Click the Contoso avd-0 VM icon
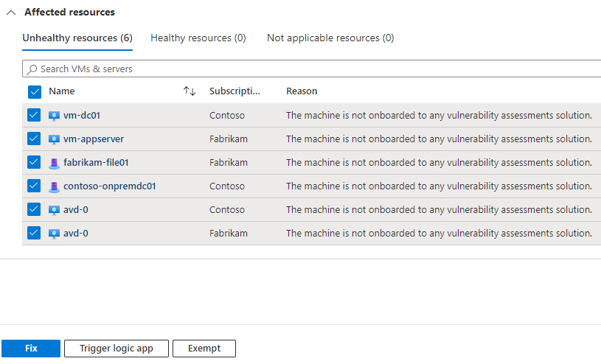The width and height of the screenshot is (601, 364). [x=54, y=210]
